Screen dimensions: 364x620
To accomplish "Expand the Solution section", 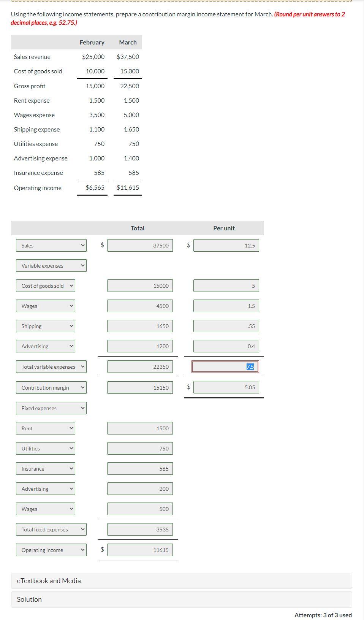I will pyautogui.click(x=181, y=599).
